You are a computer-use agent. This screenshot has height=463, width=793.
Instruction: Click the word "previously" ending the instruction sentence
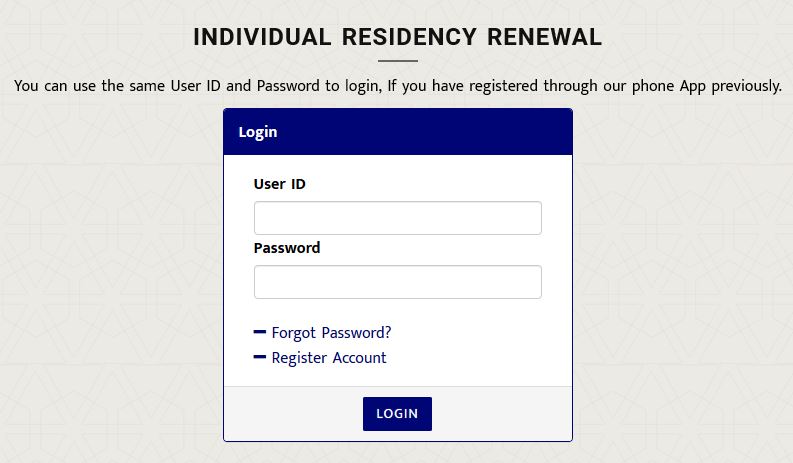click(x=745, y=86)
